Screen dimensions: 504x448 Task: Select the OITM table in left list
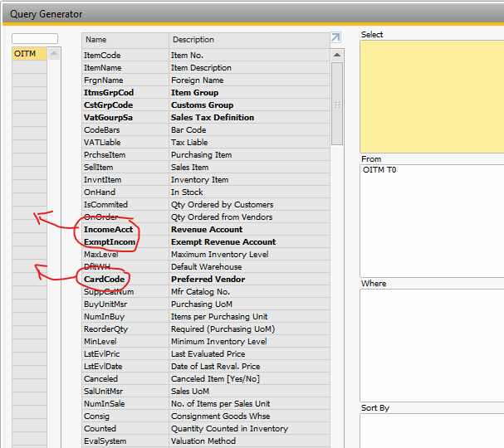[28, 55]
